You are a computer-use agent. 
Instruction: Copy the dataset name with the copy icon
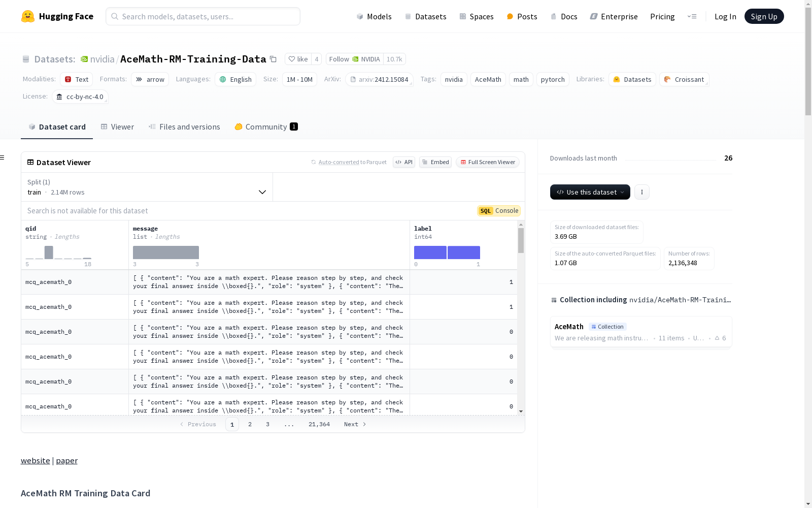(x=273, y=59)
